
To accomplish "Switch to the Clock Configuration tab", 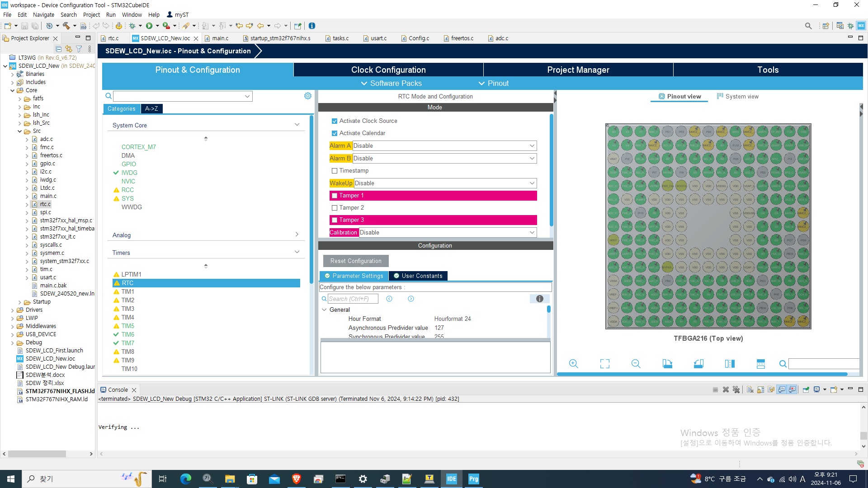I will [388, 70].
